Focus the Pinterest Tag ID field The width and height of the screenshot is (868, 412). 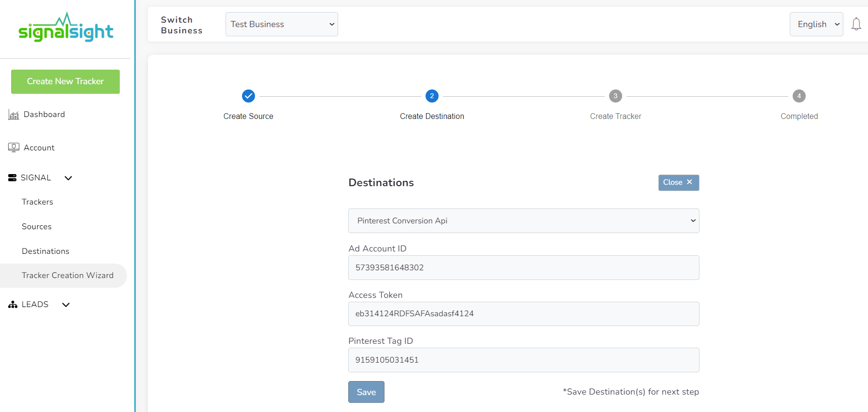524,360
